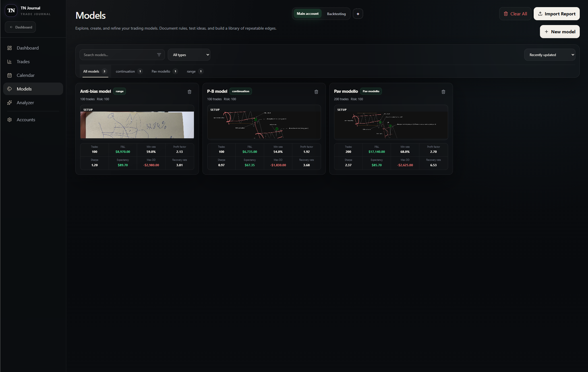
Task: Click the Pav modello tag badge
Action: coord(371,91)
